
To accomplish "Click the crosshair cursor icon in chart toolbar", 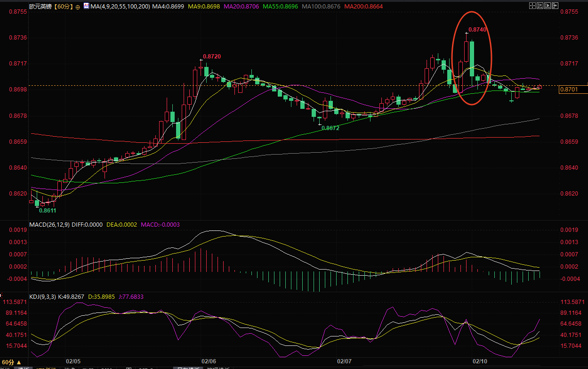I will pyautogui.click(x=532, y=6).
